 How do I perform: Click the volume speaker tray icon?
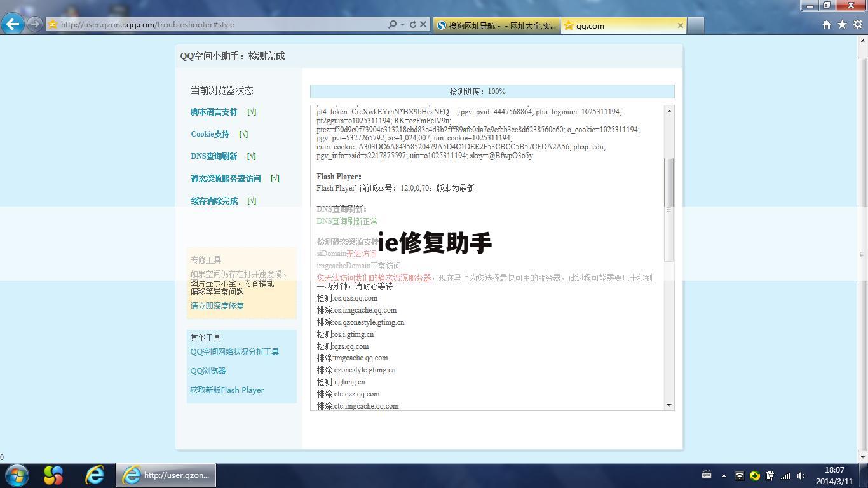pos(801,475)
